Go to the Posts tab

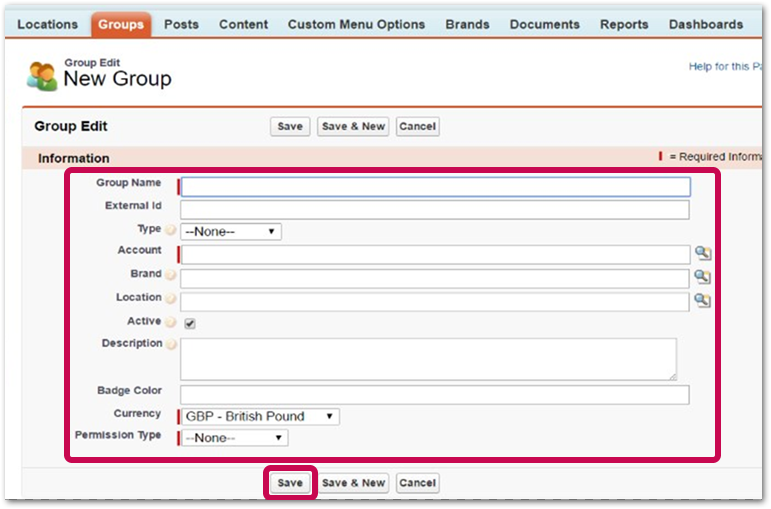point(181,25)
